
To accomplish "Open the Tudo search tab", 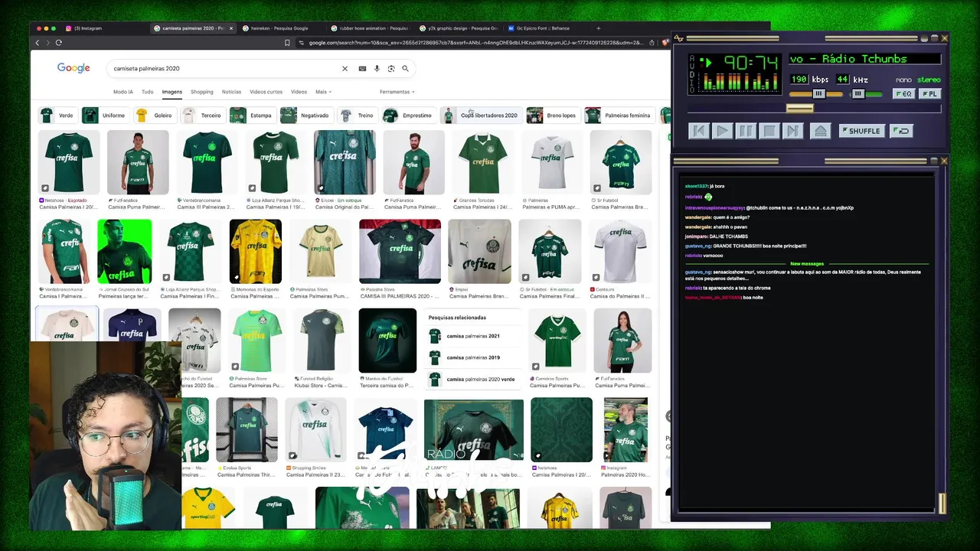I will tap(147, 92).
